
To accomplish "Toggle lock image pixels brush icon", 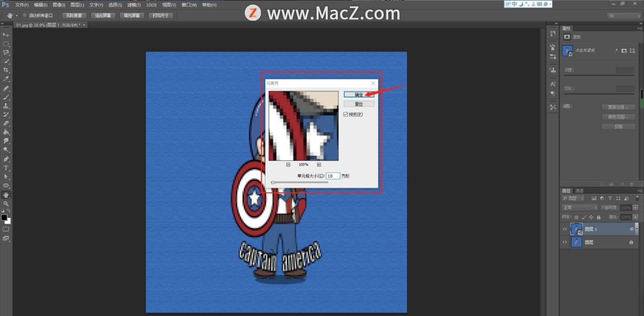I will [583, 217].
